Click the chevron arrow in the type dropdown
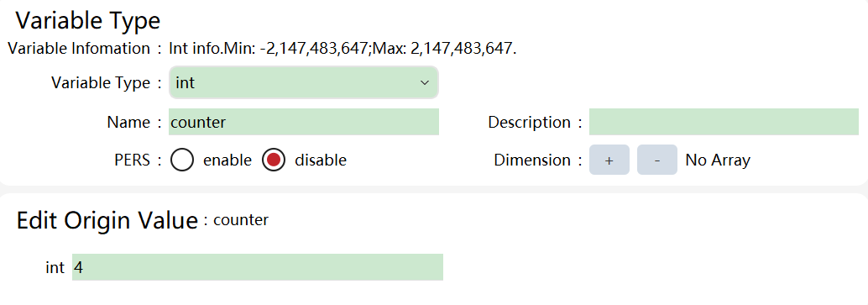The width and height of the screenshot is (868, 305). click(425, 82)
